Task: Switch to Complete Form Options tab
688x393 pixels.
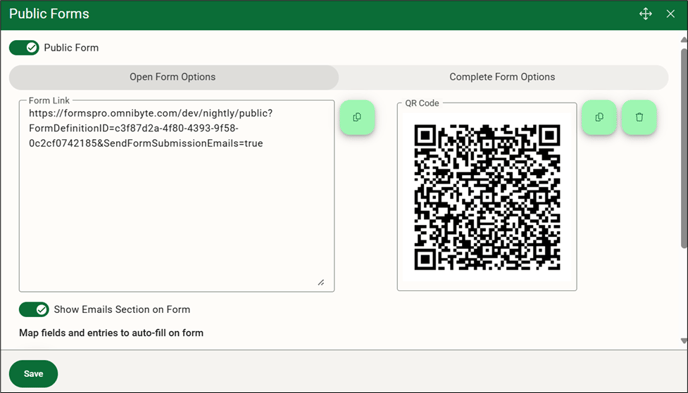Action: [x=503, y=77]
